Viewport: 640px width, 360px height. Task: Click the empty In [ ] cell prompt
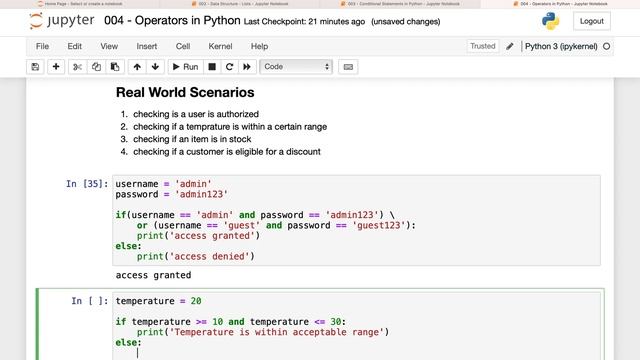tap(90, 301)
